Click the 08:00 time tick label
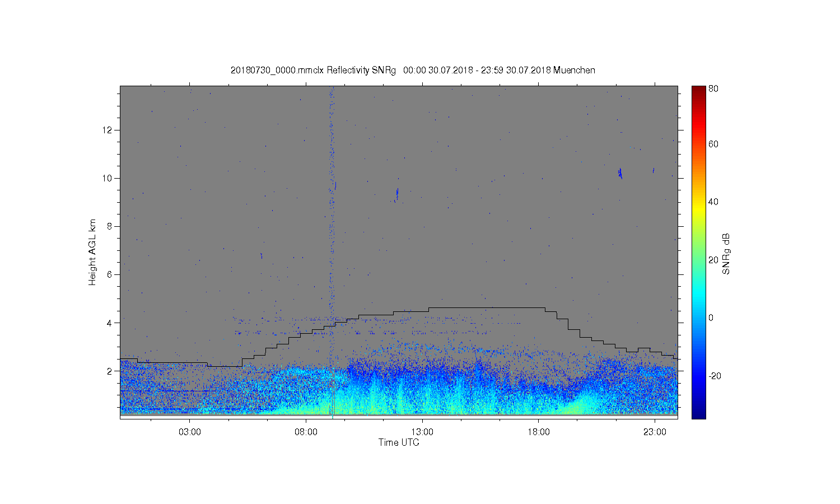Viewport: 840px width, 504px height. point(306,432)
